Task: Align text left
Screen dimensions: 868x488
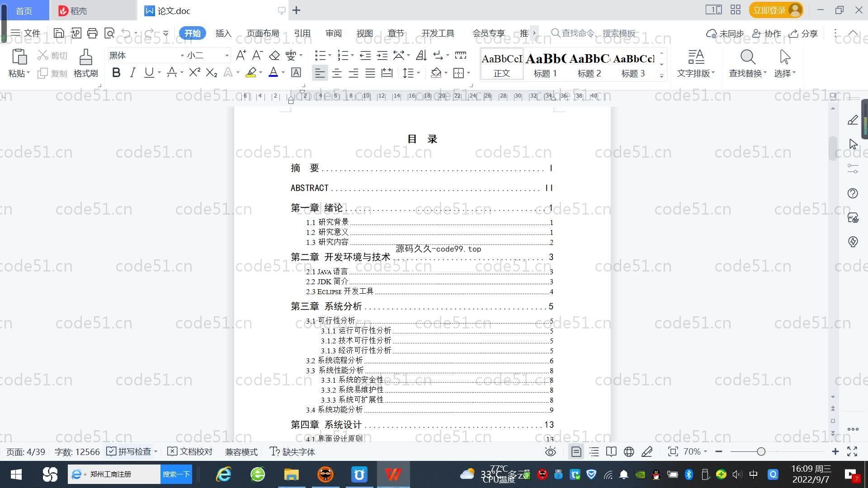Action: click(x=320, y=73)
